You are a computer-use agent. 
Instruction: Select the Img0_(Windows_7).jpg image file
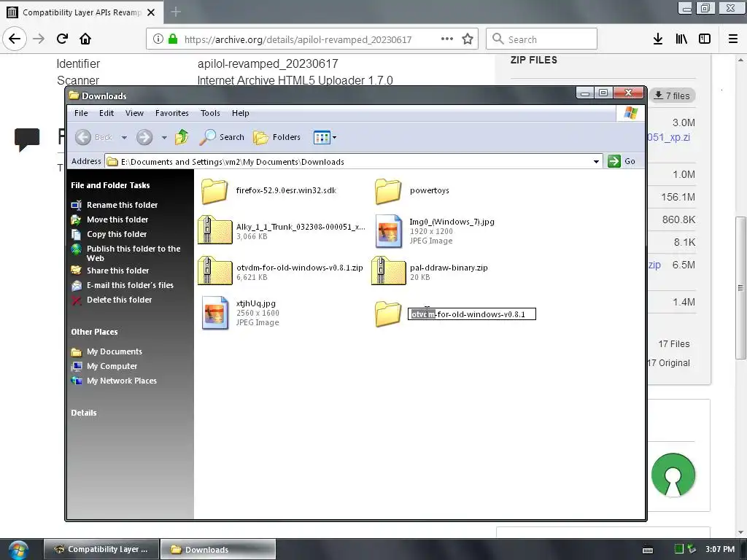(435, 231)
